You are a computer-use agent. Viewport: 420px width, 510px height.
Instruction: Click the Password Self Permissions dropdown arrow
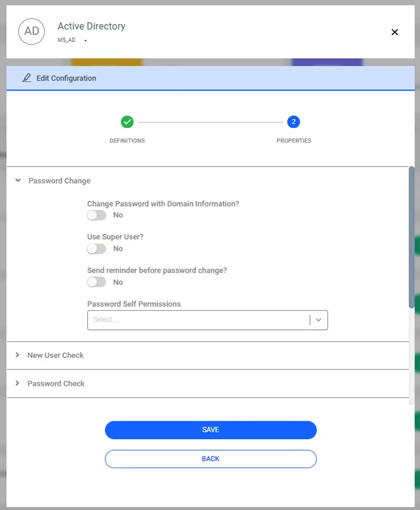(x=319, y=320)
